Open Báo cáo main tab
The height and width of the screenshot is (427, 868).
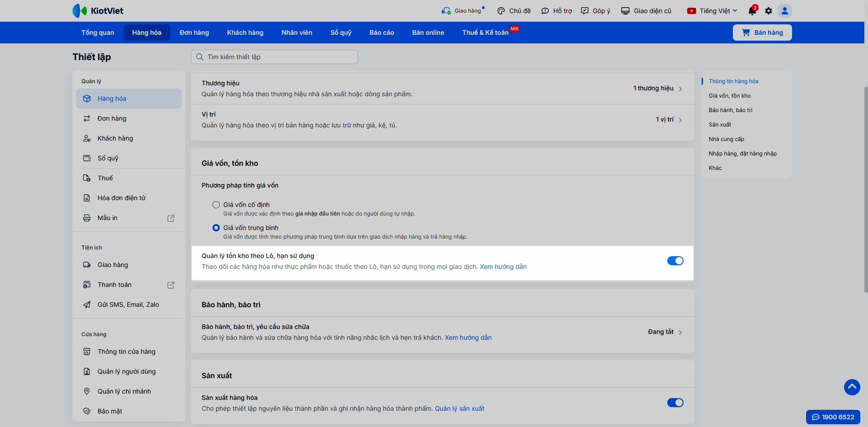[382, 33]
